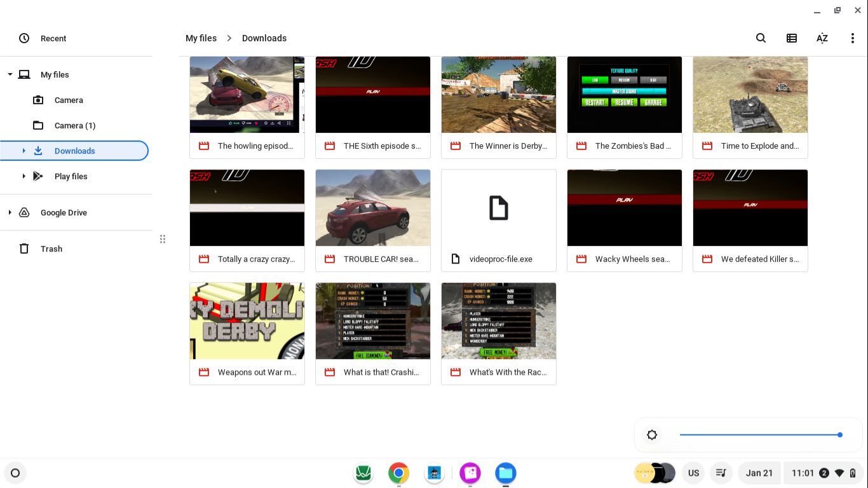
Task: Select Weapons out War video thumbnail
Action: [x=247, y=321]
